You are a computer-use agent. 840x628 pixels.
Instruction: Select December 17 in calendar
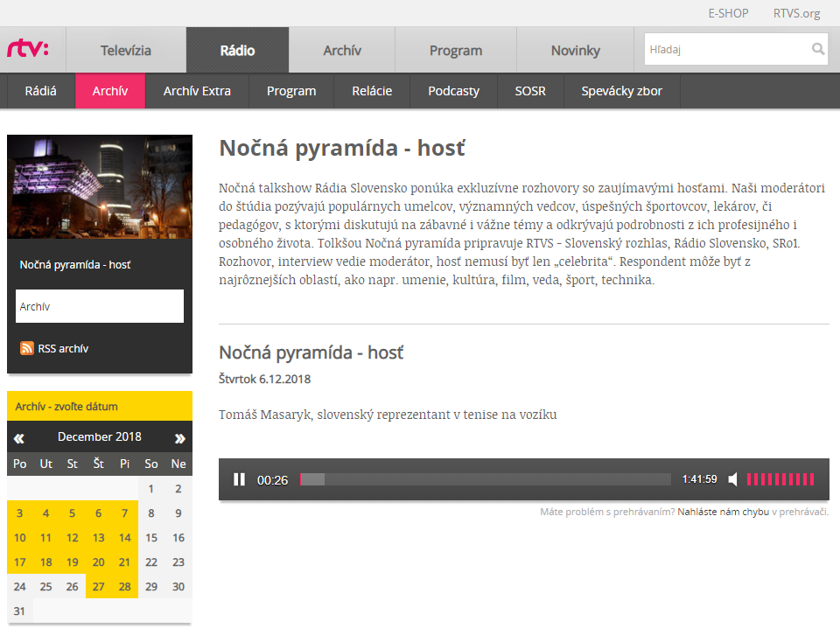[20, 562]
